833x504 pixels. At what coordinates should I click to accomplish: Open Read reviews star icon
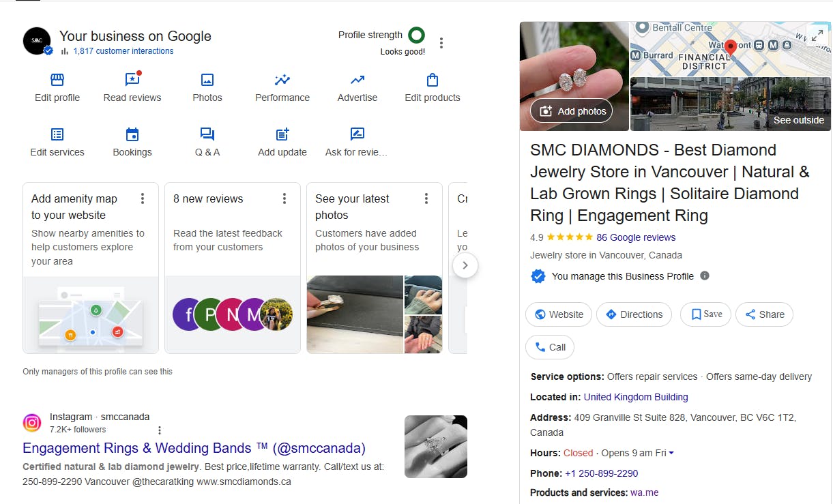(x=132, y=80)
